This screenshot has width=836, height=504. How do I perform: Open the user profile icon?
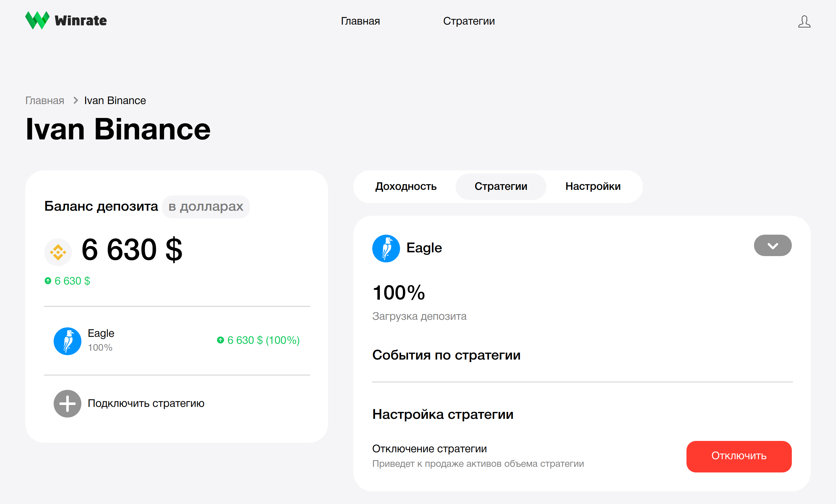click(804, 21)
